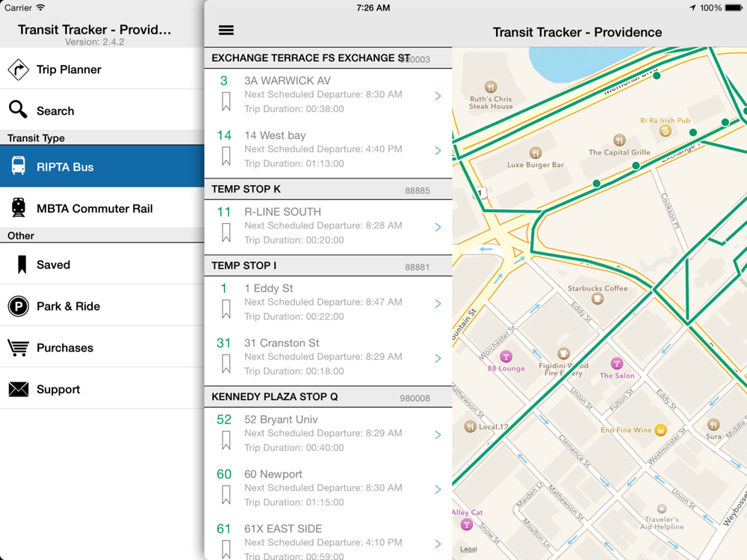
Task: Click the Search magnifying glass icon
Action: tap(18, 110)
